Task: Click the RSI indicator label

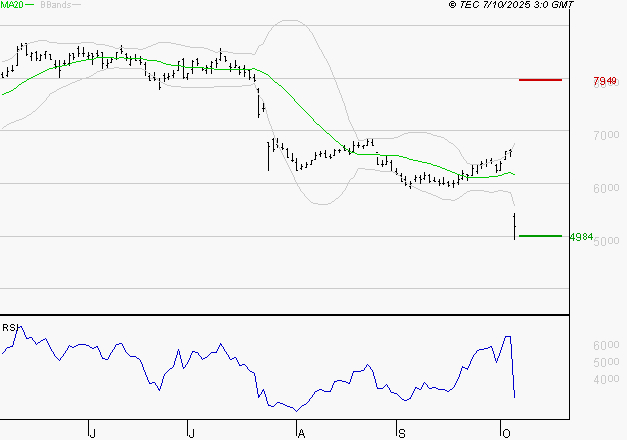Action: 10,328
